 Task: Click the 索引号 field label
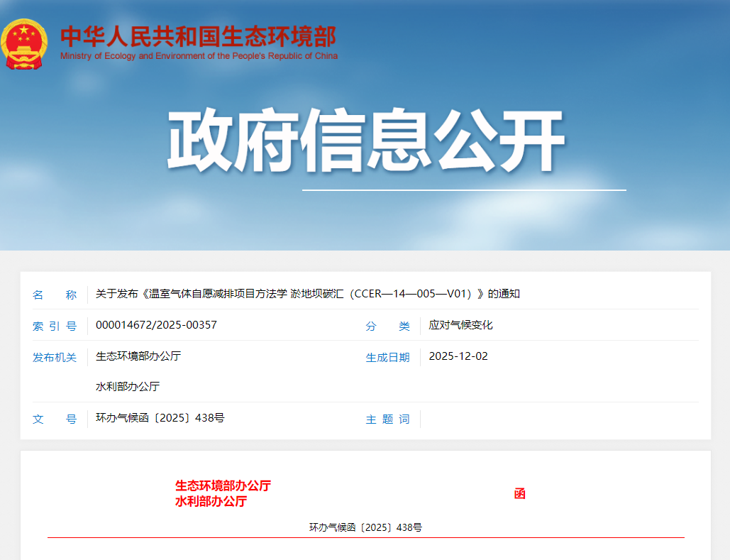[x=55, y=326]
